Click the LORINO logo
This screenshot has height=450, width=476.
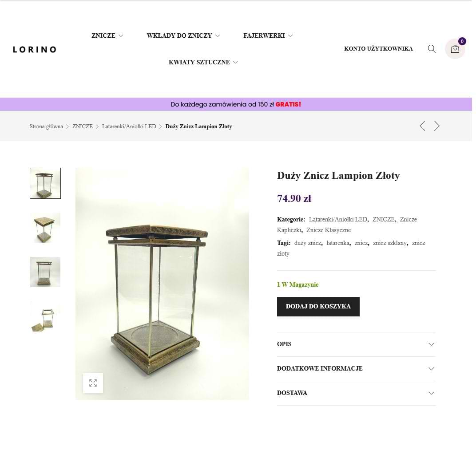pyautogui.click(x=35, y=49)
